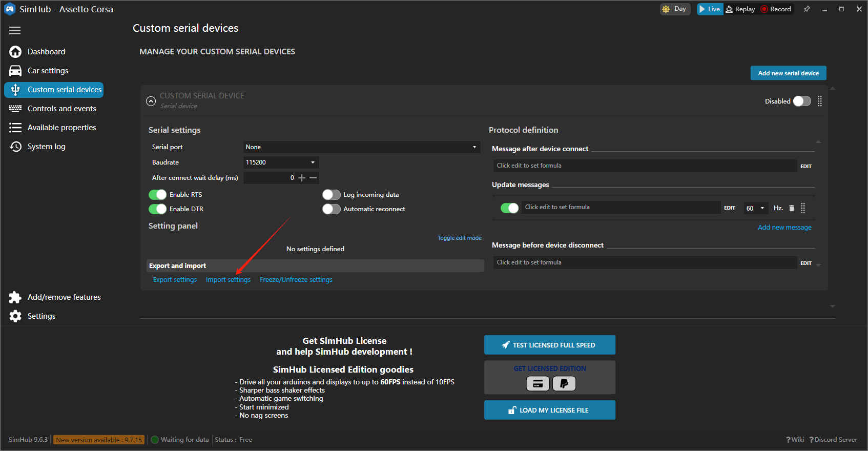Viewport: 868px width, 451px height.
Task: Toggle the update message enabled switch
Action: 509,208
